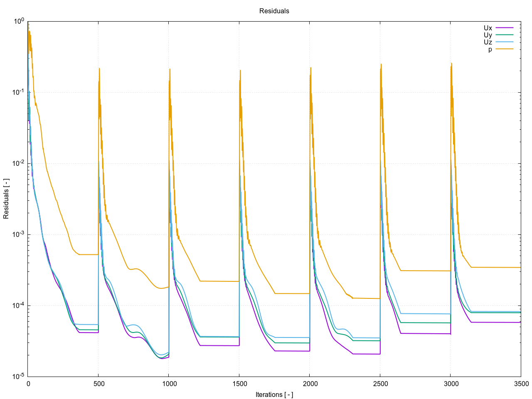Click the 2500 tick label on x-axis
The image size is (532, 399).
tap(380, 384)
